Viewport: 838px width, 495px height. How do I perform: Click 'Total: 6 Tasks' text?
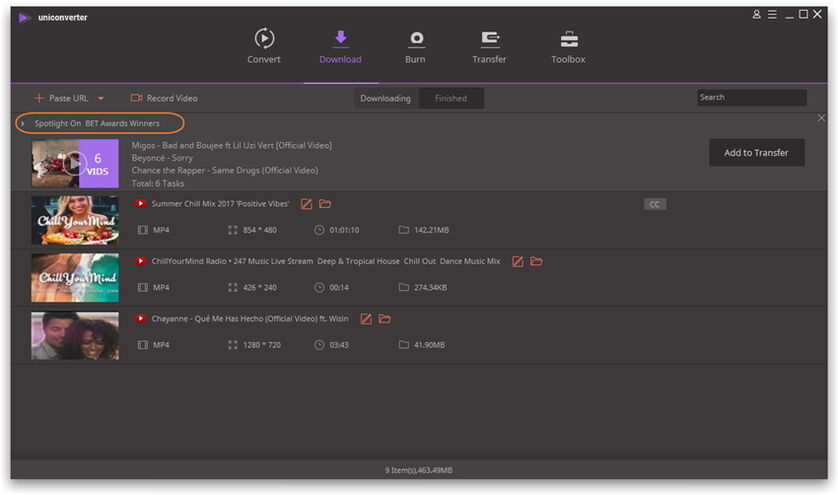tap(158, 183)
